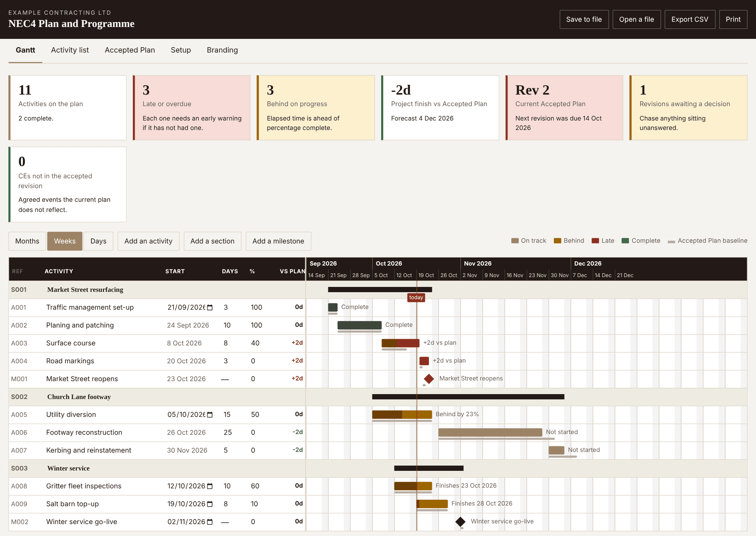This screenshot has height=536, width=756.
Task: Click the Late legend color swatch
Action: 595,241
